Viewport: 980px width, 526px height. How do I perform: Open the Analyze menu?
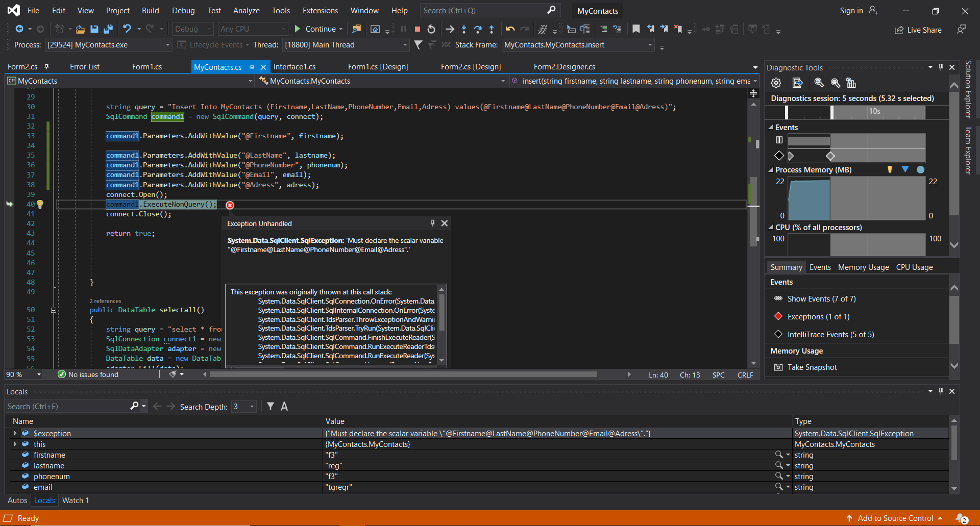pos(246,11)
